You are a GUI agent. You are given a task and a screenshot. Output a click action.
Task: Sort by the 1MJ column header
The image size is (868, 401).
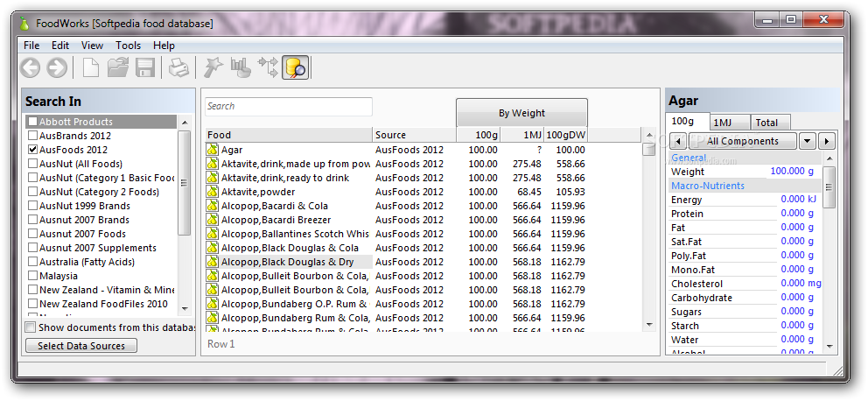tap(521, 135)
